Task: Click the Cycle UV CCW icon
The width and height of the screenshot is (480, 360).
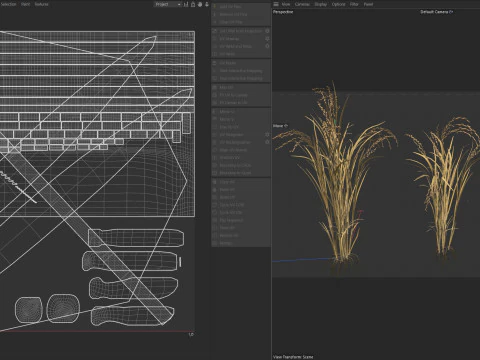Action: 215,205
